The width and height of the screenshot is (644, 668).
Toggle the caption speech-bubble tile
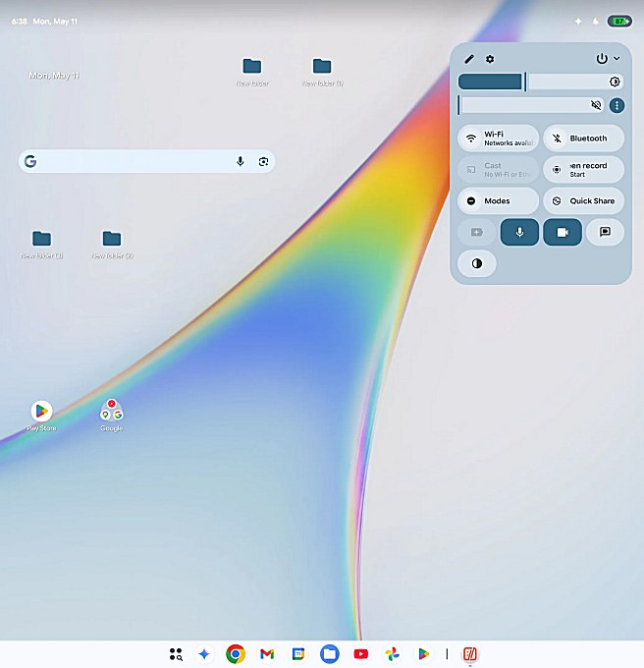[605, 232]
